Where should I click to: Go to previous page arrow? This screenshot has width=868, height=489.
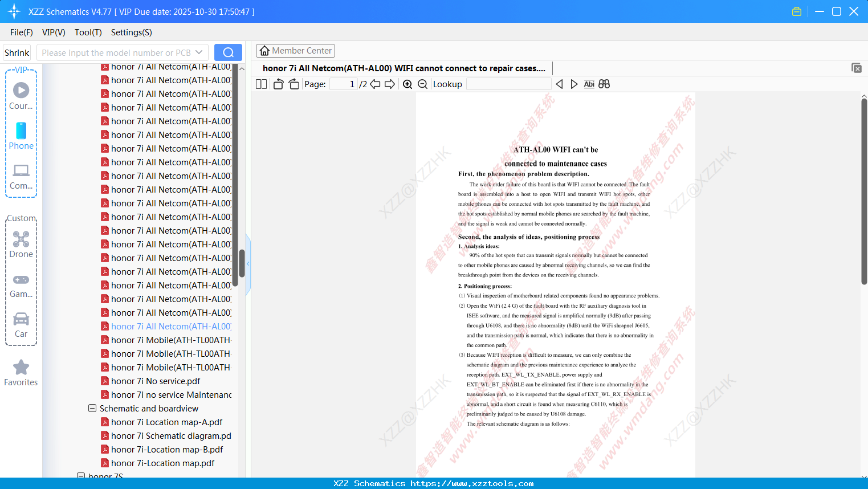tap(375, 84)
